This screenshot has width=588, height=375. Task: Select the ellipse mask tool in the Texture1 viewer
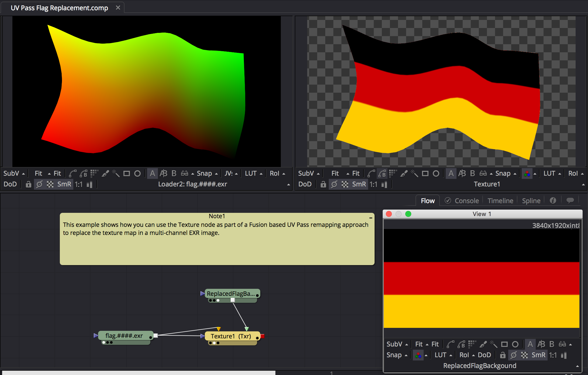(436, 173)
